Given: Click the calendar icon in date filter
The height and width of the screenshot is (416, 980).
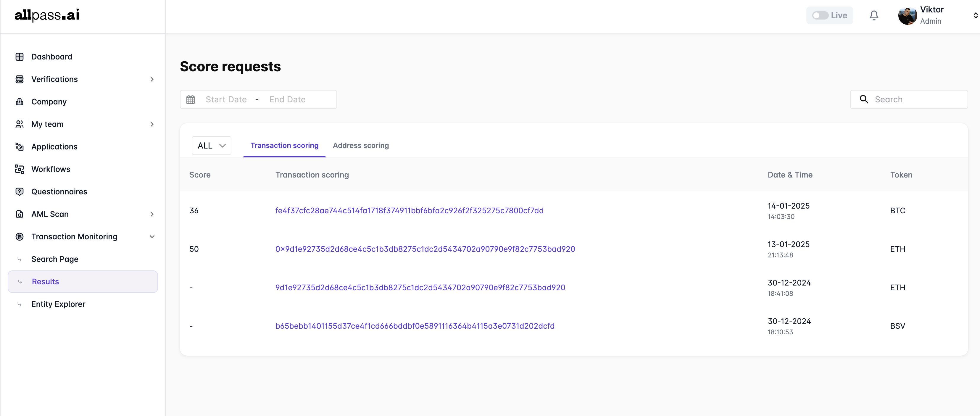Looking at the screenshot, I should click(191, 99).
